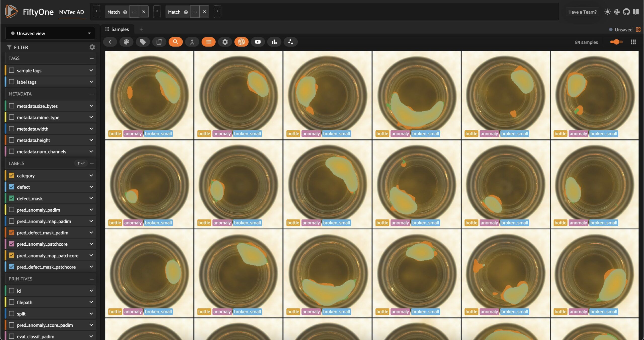
Task: Add new panel with plus tab
Action: pyautogui.click(x=141, y=29)
